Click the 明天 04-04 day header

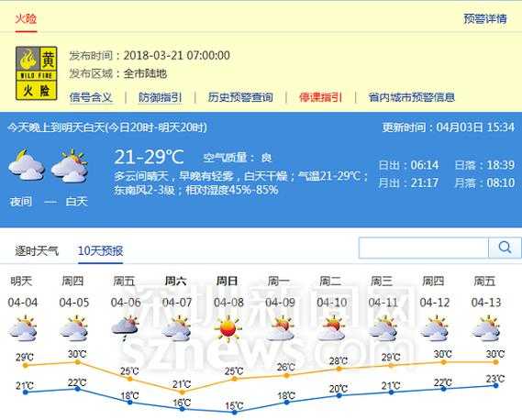tap(22, 292)
